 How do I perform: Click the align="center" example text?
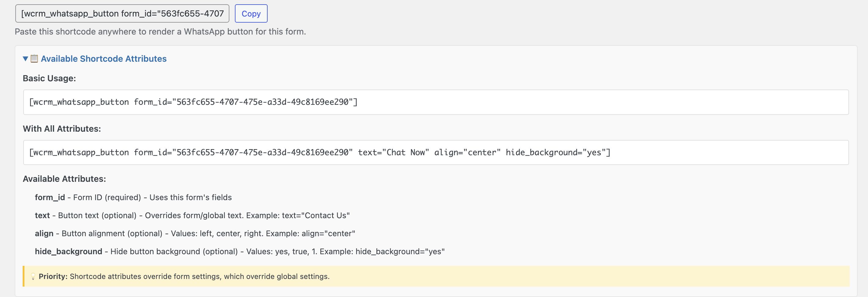point(328,234)
